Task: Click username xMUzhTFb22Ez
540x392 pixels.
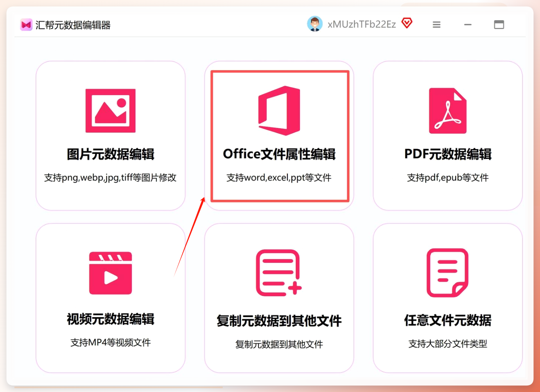Action: [362, 25]
